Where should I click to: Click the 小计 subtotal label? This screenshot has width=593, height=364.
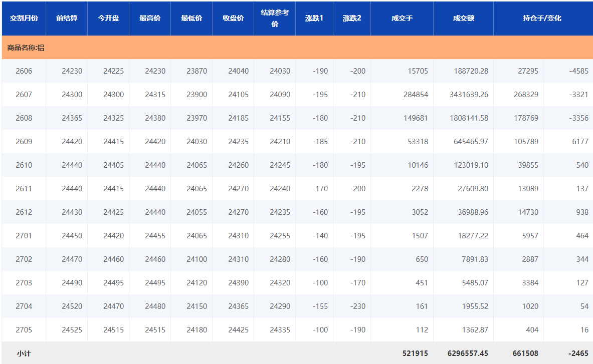pos(24,354)
